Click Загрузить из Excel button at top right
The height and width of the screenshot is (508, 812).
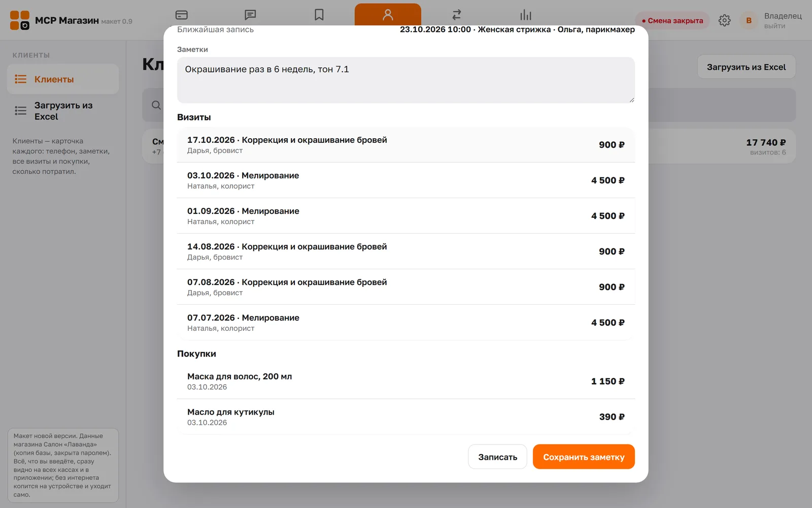click(x=746, y=67)
